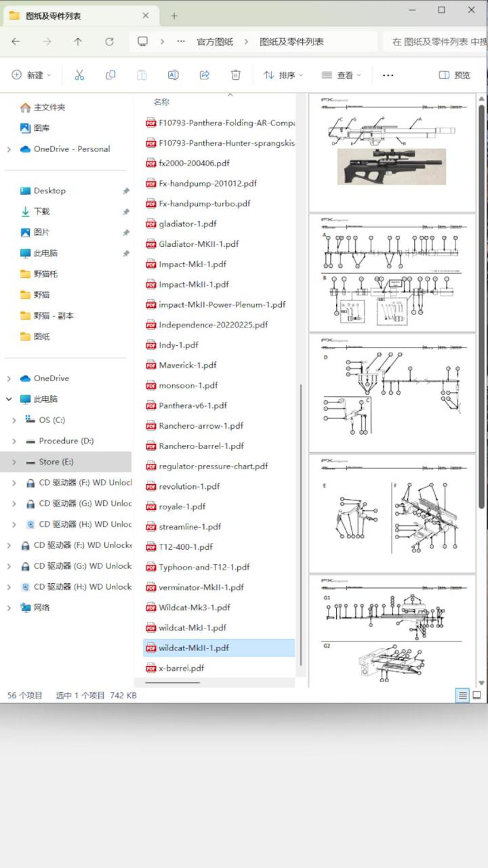Open a new tab with plus button
488x868 pixels.
[174, 16]
